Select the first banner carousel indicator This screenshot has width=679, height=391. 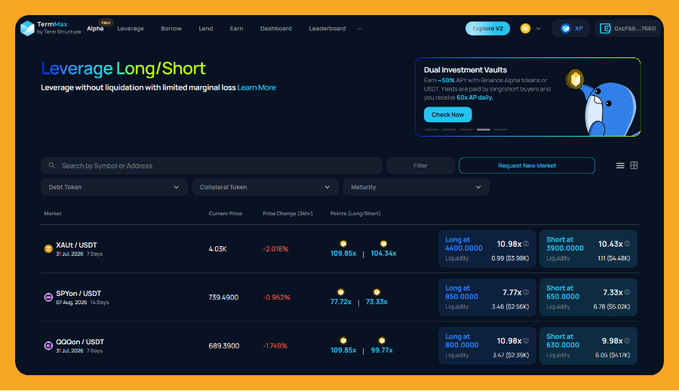[432, 129]
